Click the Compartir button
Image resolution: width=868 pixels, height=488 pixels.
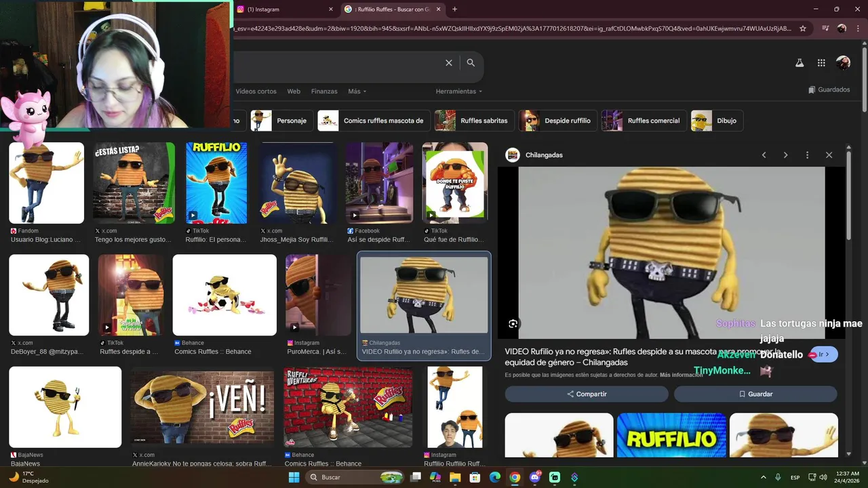(x=587, y=394)
